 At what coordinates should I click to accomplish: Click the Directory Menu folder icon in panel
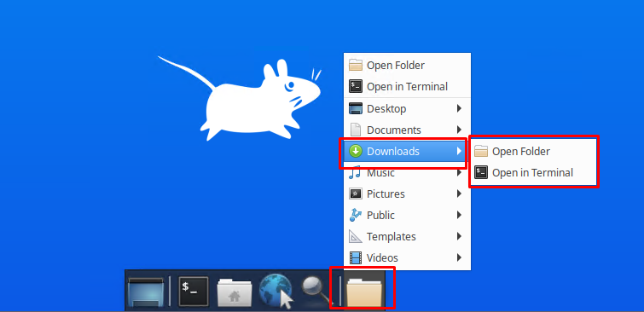[365, 292]
